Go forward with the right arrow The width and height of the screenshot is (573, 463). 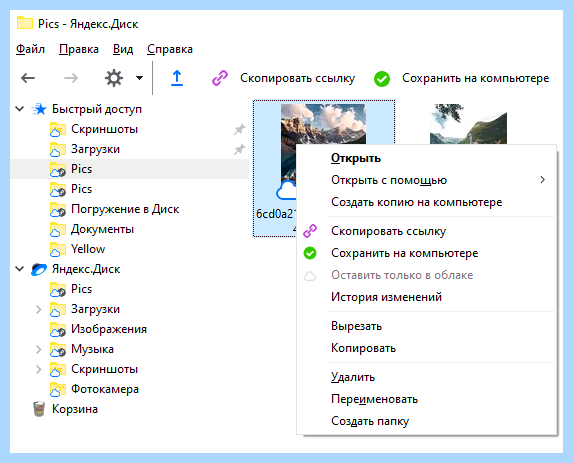pyautogui.click(x=71, y=78)
